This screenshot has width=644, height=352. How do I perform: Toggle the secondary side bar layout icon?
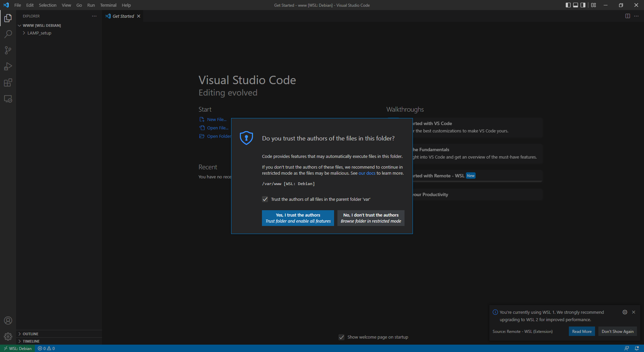tap(583, 5)
